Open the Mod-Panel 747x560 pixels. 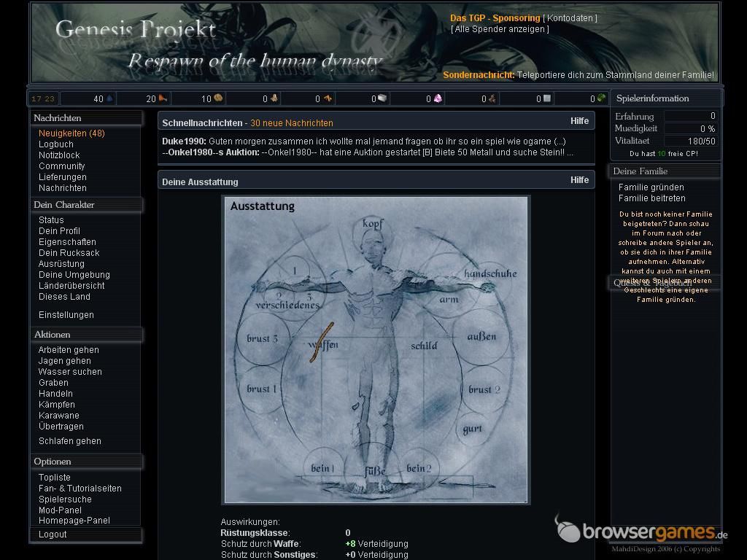[60, 510]
